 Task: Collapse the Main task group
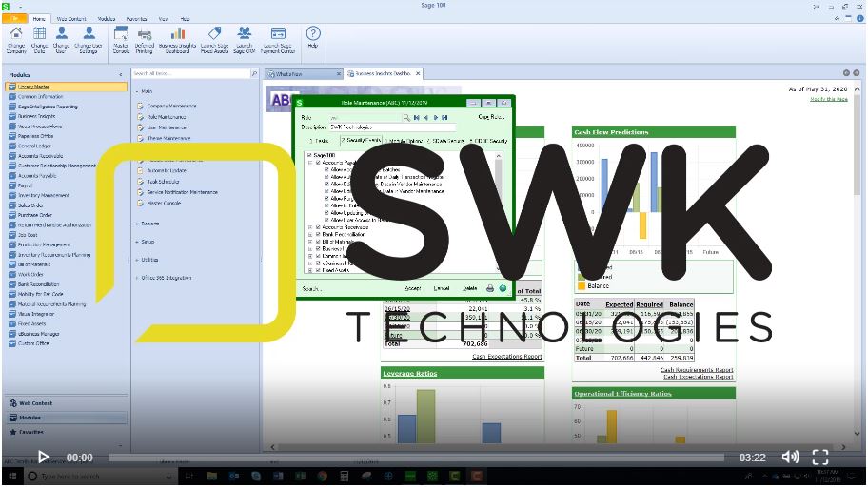pos(137,91)
